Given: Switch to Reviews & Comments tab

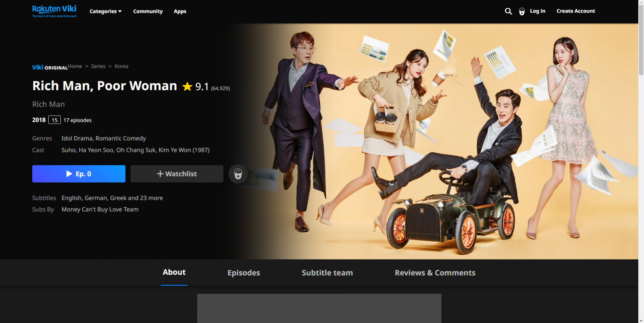Looking at the screenshot, I should (435, 273).
